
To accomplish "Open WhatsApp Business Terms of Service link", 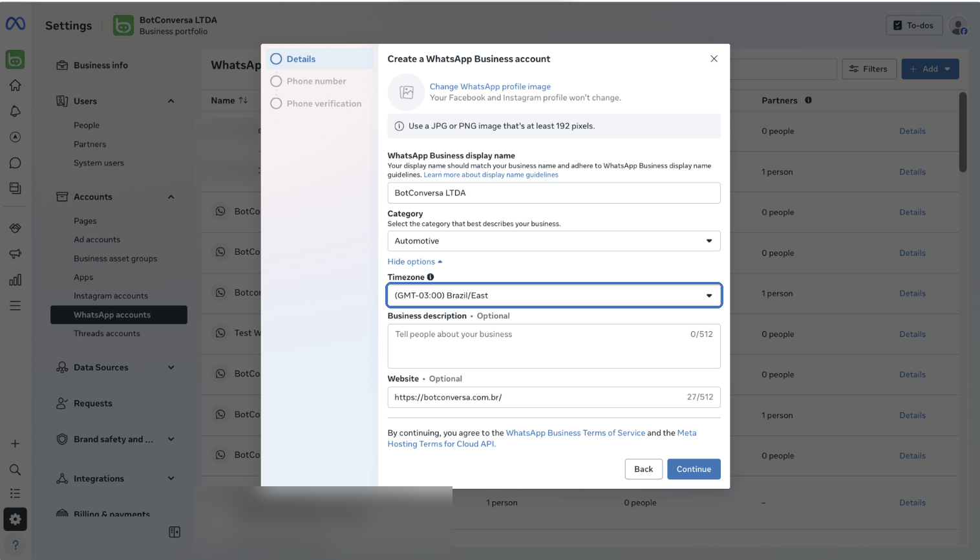I will 575,433.
